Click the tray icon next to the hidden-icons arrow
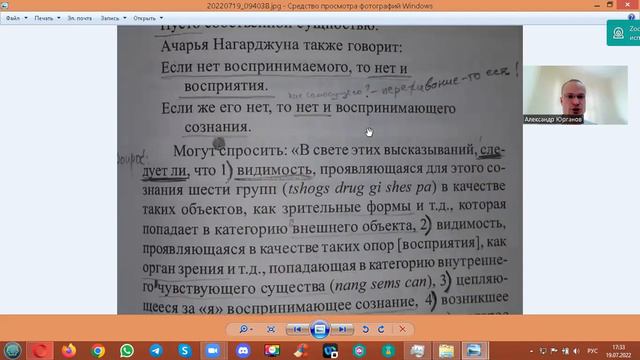 (x=542, y=351)
